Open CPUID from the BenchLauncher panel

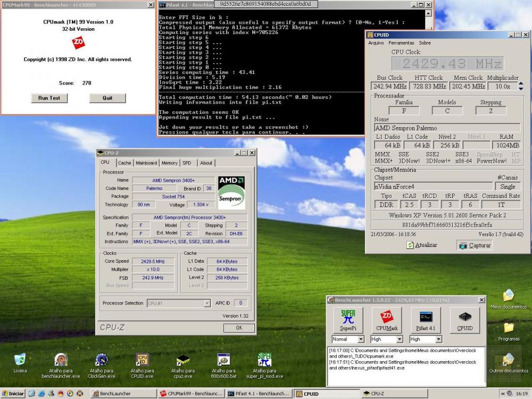[x=464, y=320]
